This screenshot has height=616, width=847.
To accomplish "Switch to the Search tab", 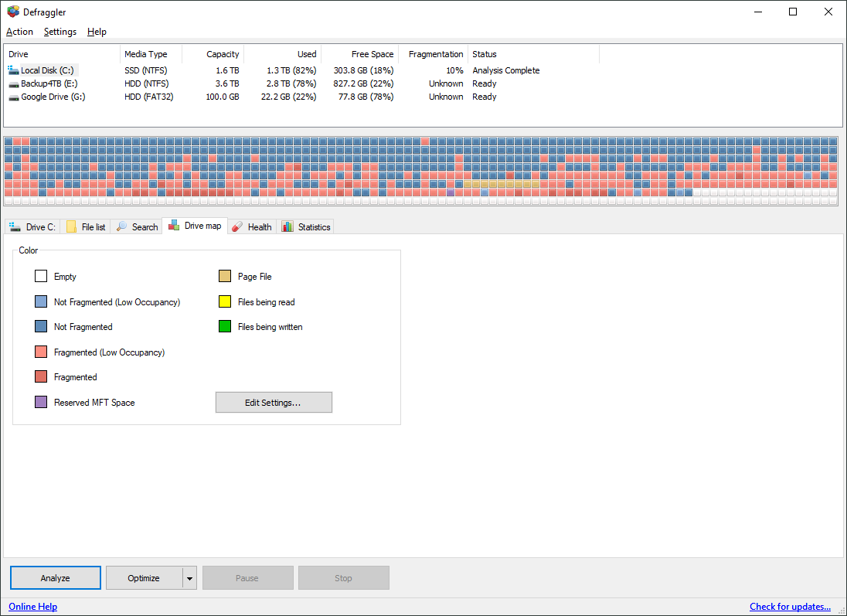I will click(x=137, y=227).
